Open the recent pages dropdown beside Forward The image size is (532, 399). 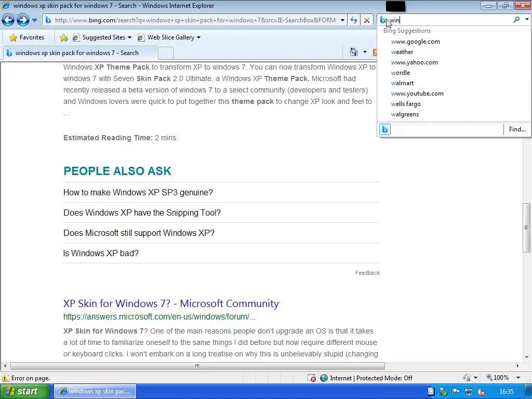(x=35, y=20)
